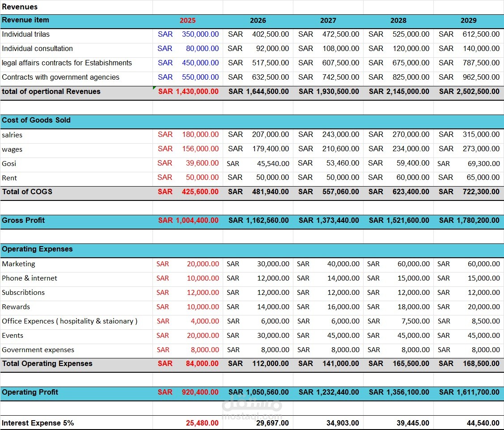Select the 2029 column header
504x430 pixels.
point(469,21)
